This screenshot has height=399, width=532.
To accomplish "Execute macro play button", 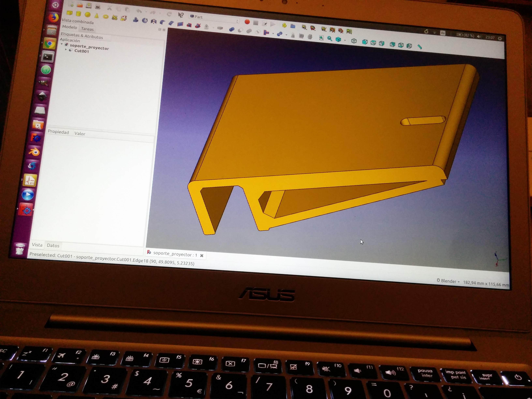I will (273, 24).
